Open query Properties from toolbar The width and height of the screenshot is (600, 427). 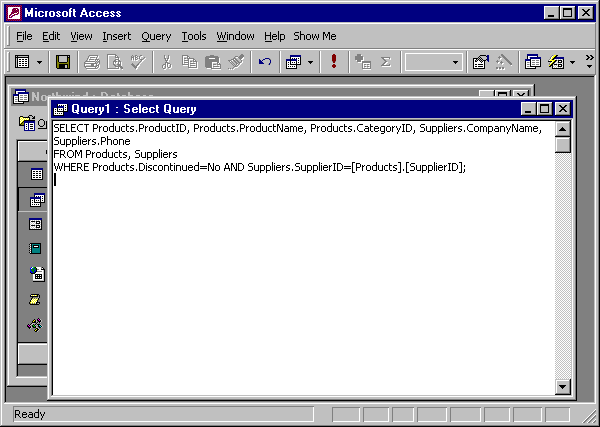(x=480, y=62)
